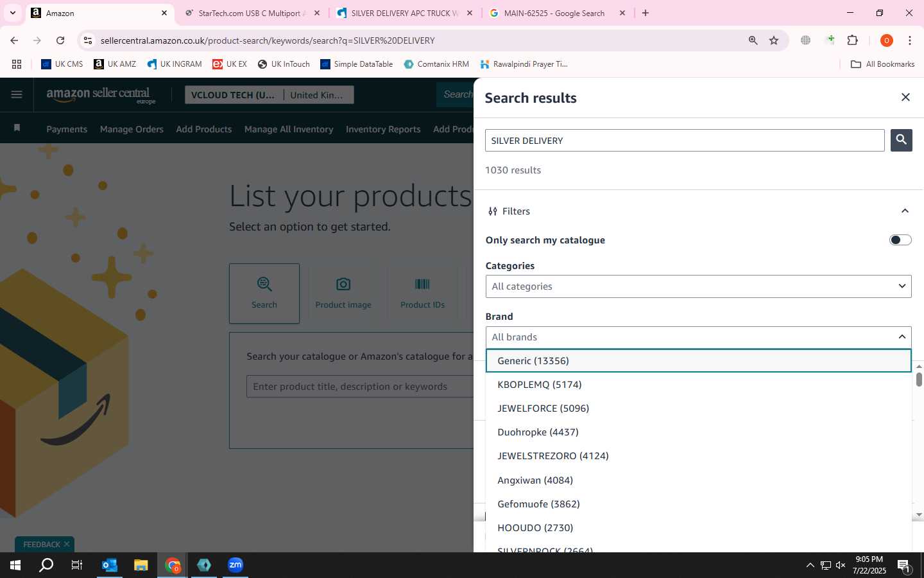The width and height of the screenshot is (924, 578).
Task: Open Manage Orders in the nav bar
Action: pyautogui.click(x=132, y=129)
